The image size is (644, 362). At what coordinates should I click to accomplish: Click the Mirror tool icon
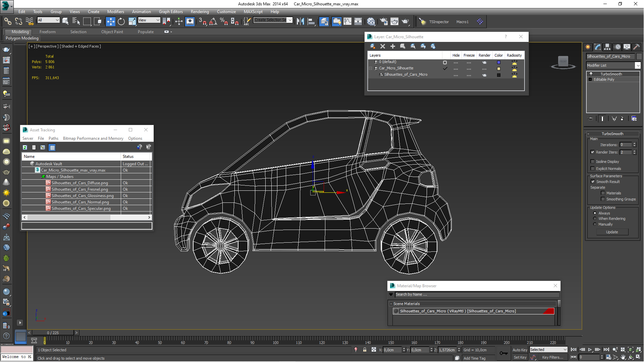tap(301, 21)
